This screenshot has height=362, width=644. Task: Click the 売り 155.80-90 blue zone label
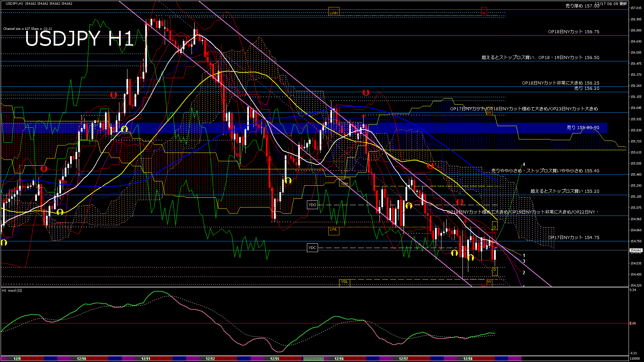tap(583, 127)
